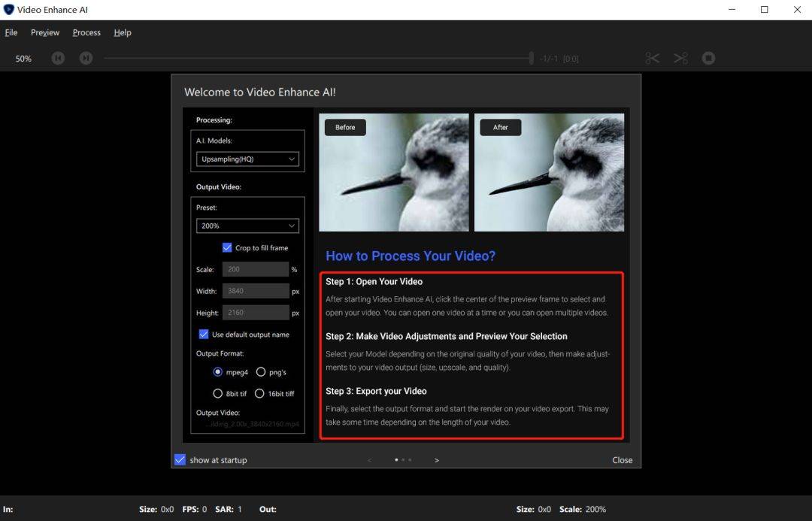
Task: Click the stop processing icon
Action: click(x=708, y=58)
